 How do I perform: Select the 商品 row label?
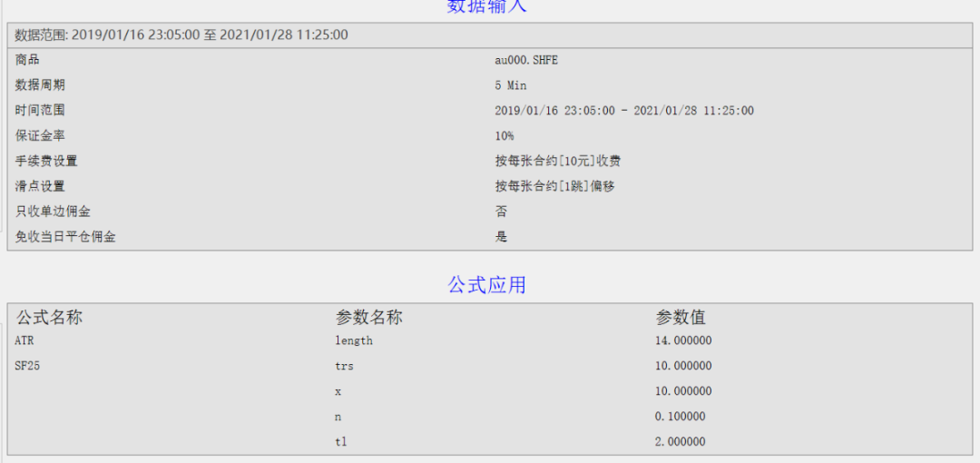click(x=27, y=60)
